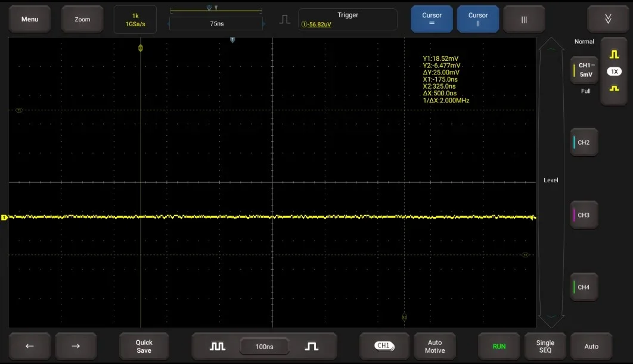This screenshot has height=364, width=633.
Task: Open CH1 5mV channel settings
Action: pyautogui.click(x=584, y=70)
